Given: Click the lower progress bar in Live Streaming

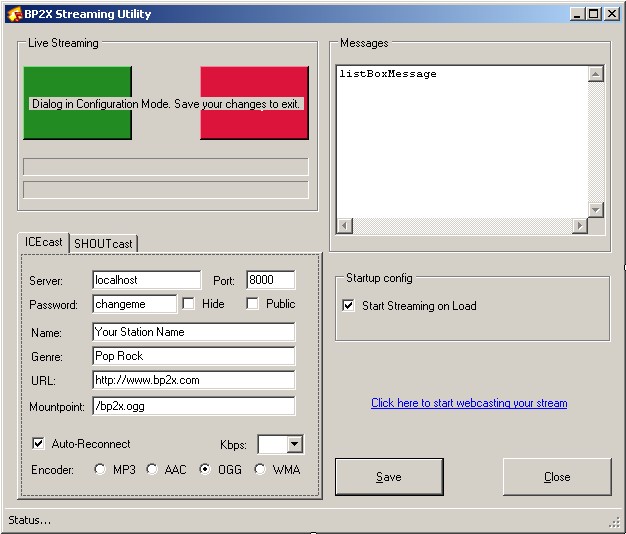Looking at the screenshot, I should [x=166, y=190].
